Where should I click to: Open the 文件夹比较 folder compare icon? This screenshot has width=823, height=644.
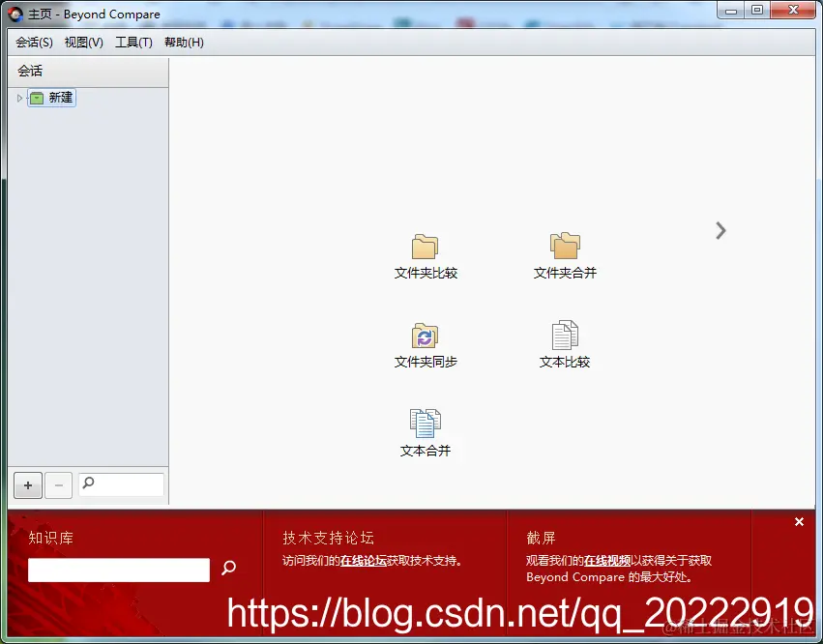click(426, 247)
